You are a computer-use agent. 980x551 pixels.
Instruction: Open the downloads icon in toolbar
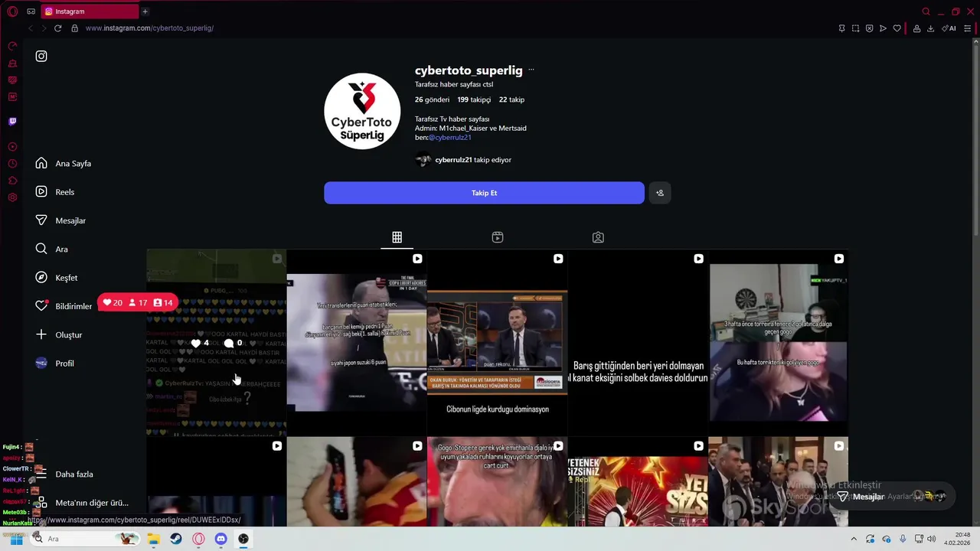click(930, 28)
